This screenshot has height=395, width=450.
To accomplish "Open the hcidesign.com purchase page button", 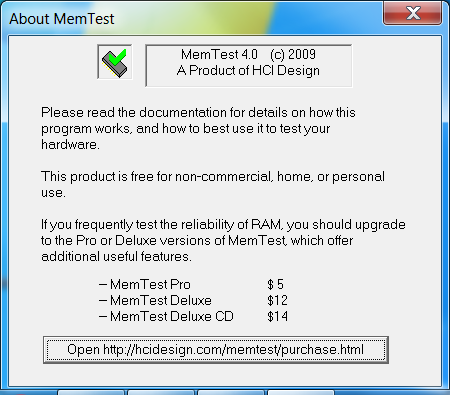I will pos(216,350).
